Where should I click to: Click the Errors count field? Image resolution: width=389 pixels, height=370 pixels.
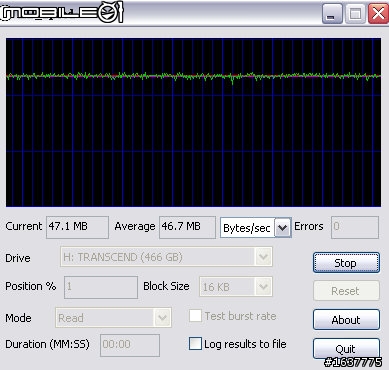coord(355,227)
